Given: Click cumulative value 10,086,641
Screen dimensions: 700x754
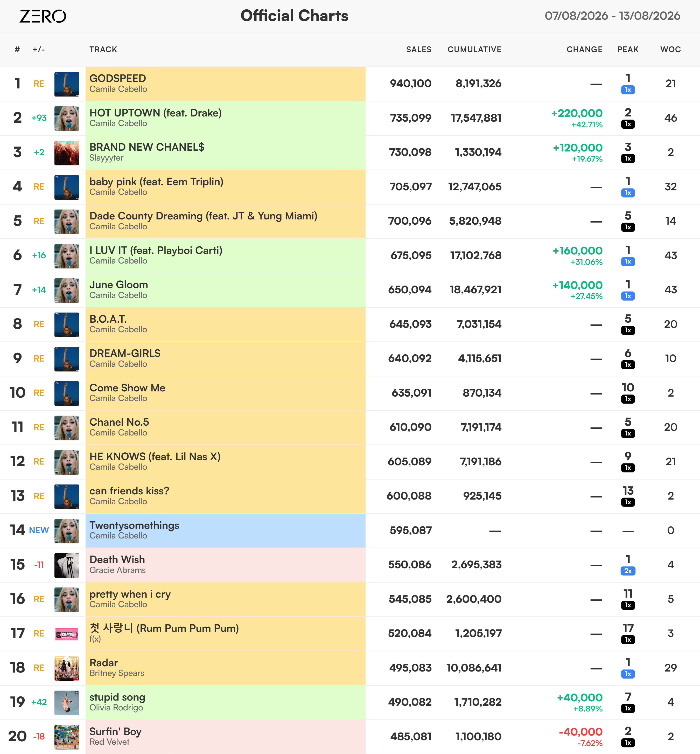Looking at the screenshot, I should (x=474, y=668).
